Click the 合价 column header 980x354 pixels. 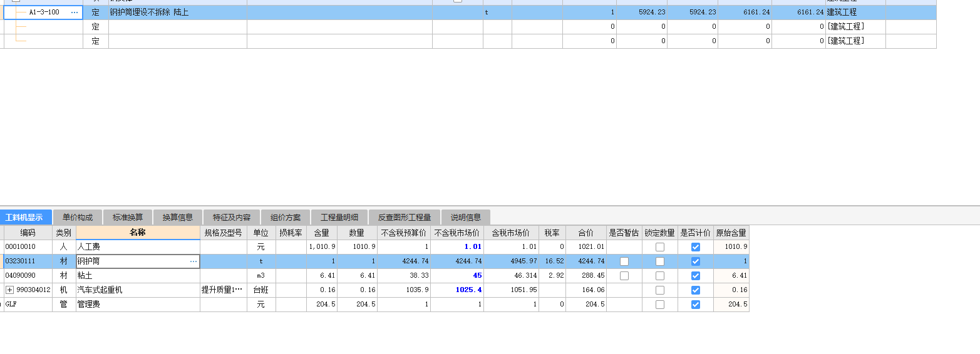586,233
